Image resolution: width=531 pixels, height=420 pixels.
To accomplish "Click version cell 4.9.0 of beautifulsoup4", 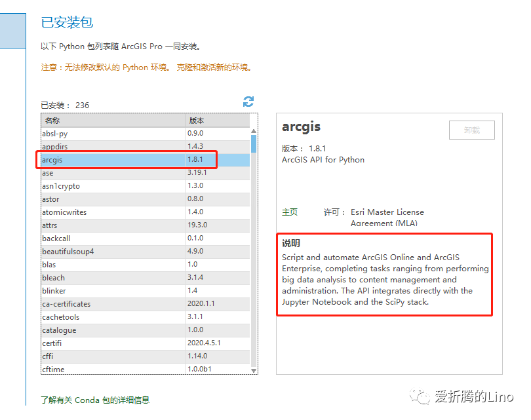I will (x=218, y=252).
